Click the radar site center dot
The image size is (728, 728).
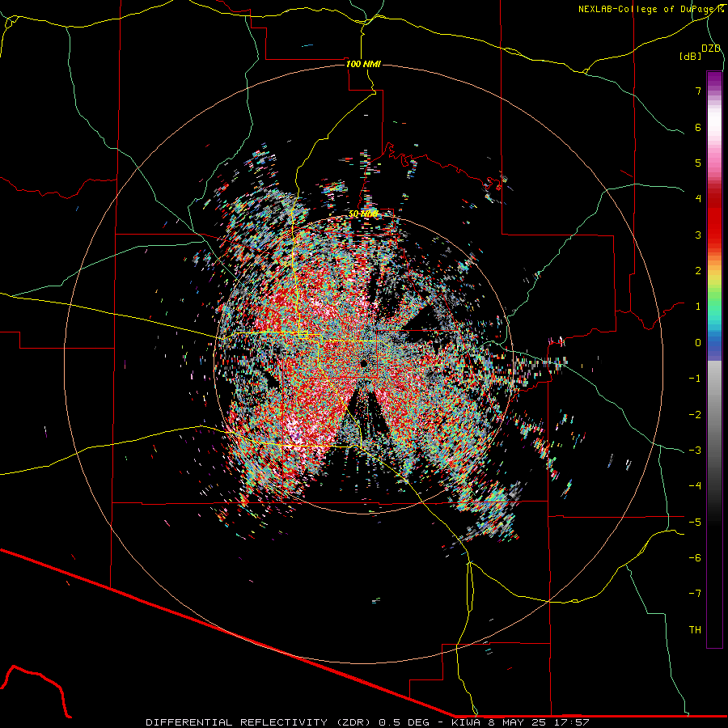pos(363,363)
